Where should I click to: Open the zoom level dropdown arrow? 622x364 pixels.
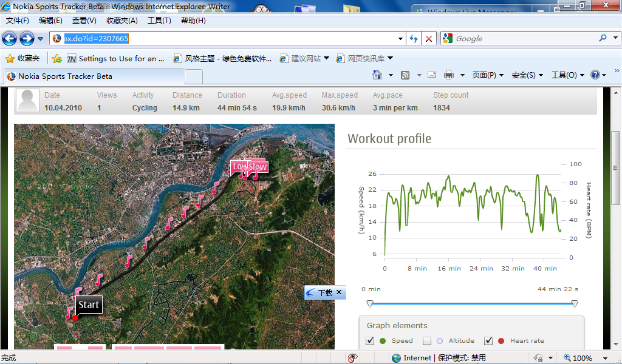(x=606, y=359)
